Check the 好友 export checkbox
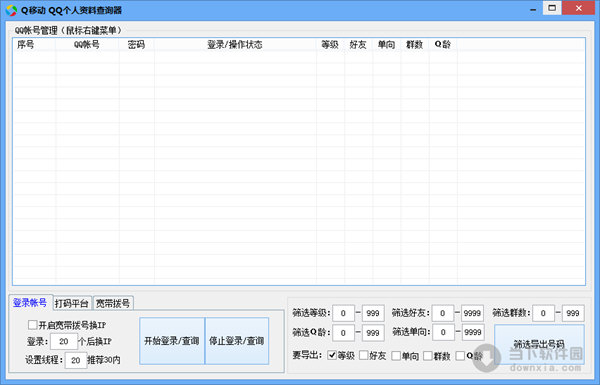 click(364, 356)
